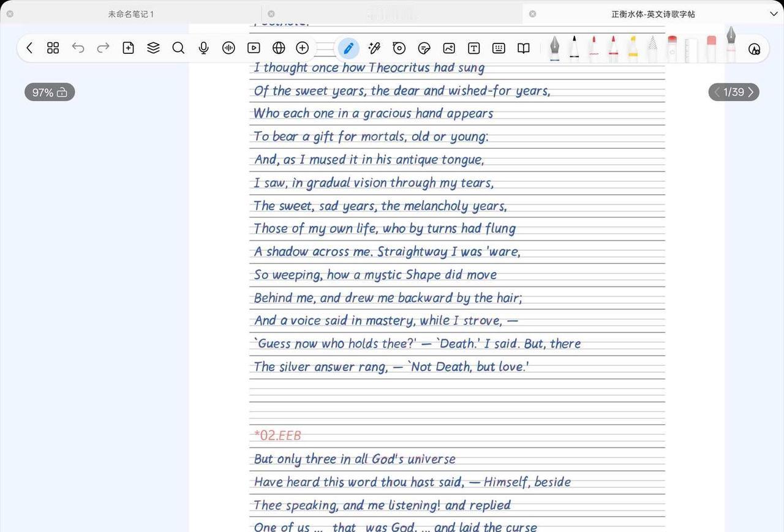Viewport: 784px width, 532px height.
Task: Open the globe web browser icon
Action: tap(279, 48)
